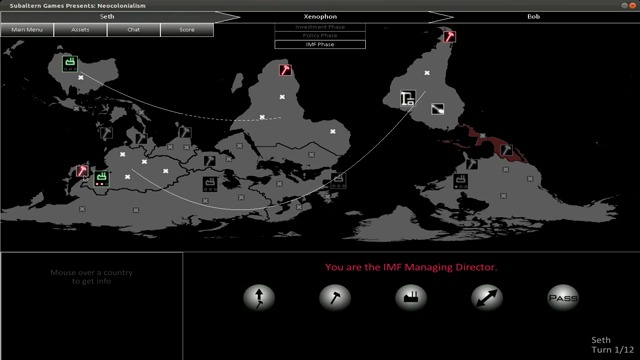This screenshot has height=360, width=640.
Task: Select the build mine hammer action button
Action: click(335, 298)
